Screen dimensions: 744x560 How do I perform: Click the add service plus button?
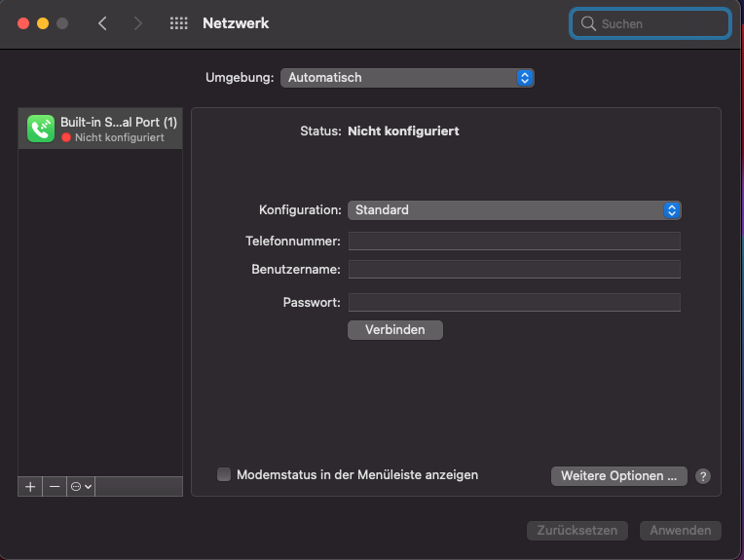pos(30,486)
